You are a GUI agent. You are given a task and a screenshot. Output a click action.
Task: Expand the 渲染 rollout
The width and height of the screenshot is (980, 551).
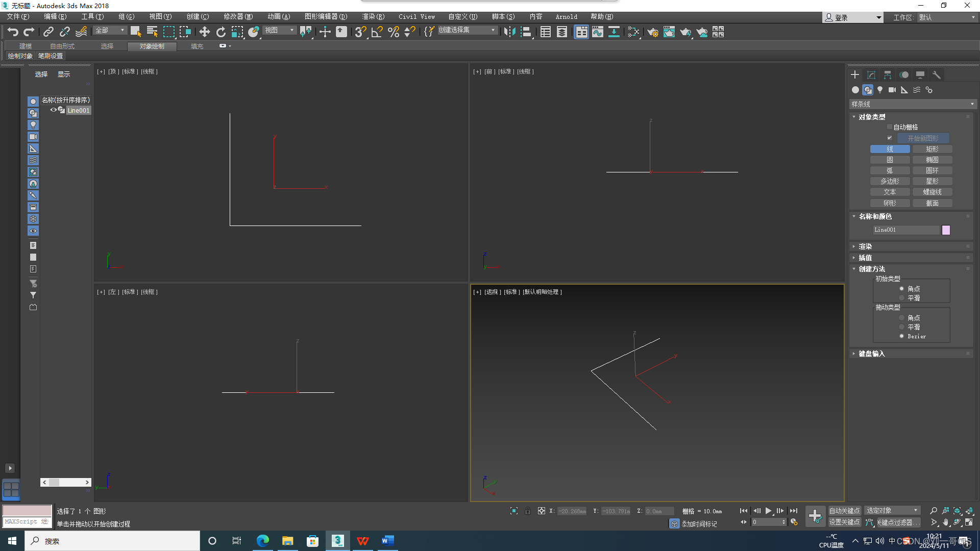coord(865,246)
